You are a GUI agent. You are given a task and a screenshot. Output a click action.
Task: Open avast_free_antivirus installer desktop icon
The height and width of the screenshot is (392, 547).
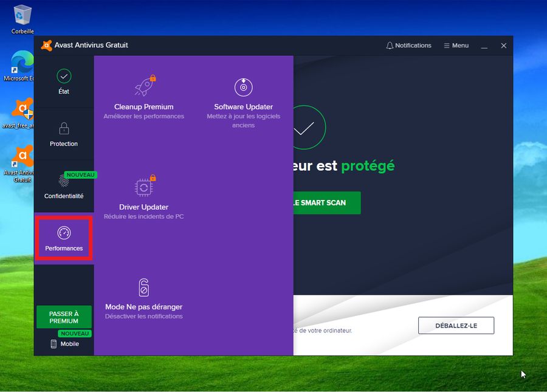coord(19,113)
